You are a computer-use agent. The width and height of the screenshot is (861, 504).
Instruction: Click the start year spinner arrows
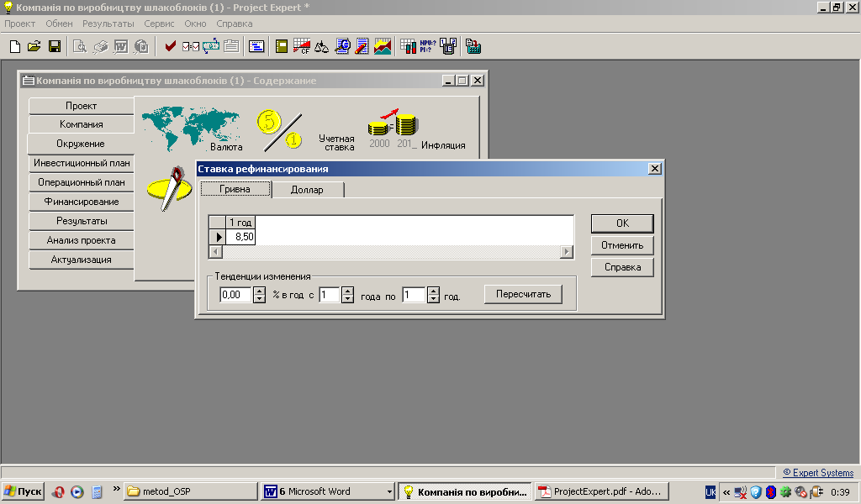[347, 295]
